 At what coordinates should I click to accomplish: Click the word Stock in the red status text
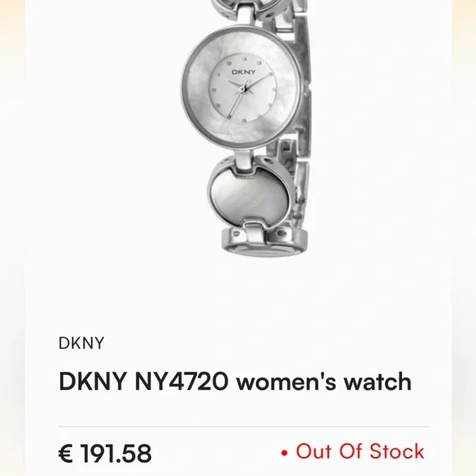(396, 451)
